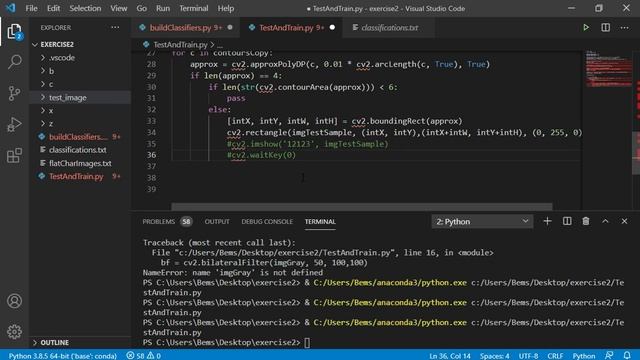The image size is (640, 360).
Task: Open the Edit menu
Action: tap(53, 8)
